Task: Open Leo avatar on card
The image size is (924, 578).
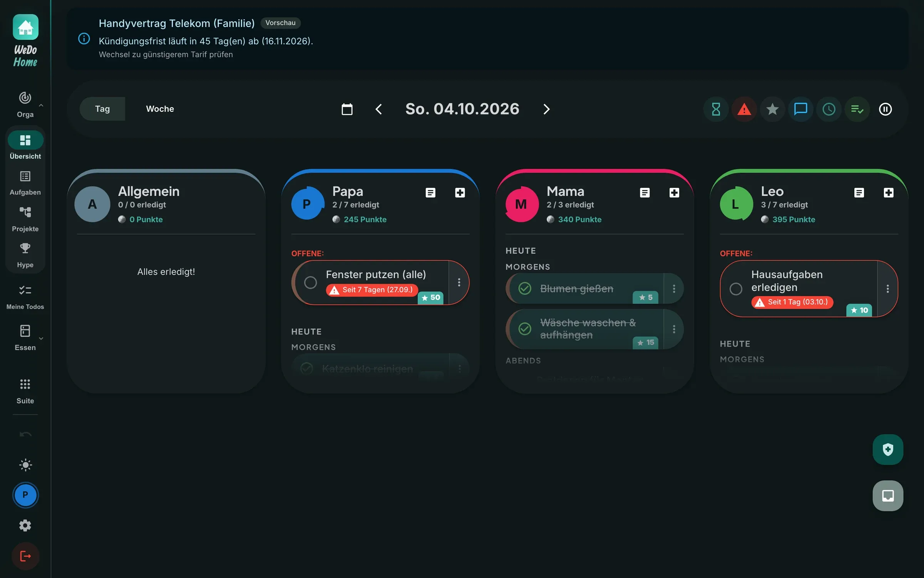Action: click(x=736, y=204)
